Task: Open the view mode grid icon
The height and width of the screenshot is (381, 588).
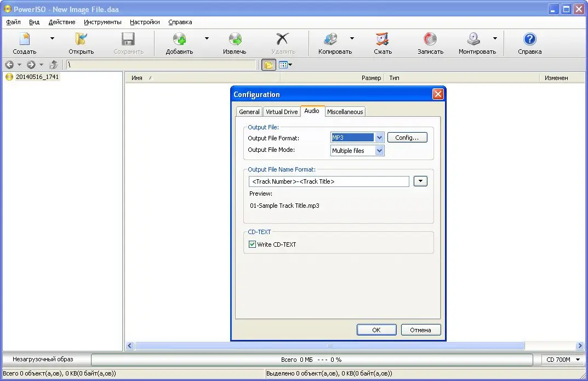Action: click(x=283, y=65)
